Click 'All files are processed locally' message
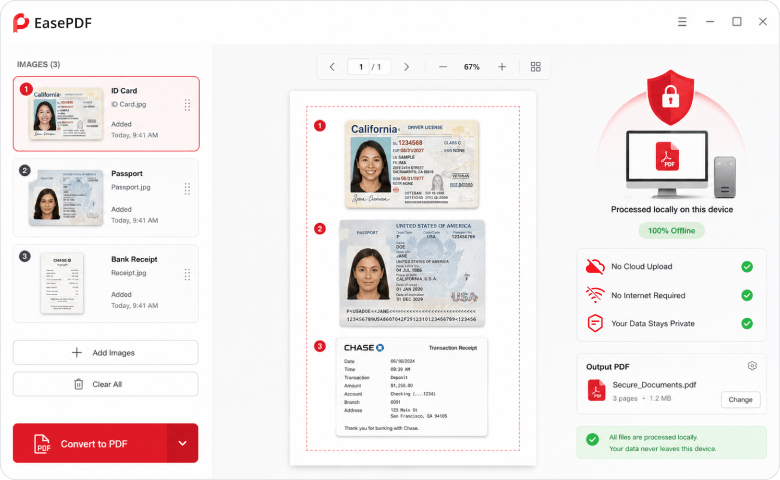 (x=653, y=437)
